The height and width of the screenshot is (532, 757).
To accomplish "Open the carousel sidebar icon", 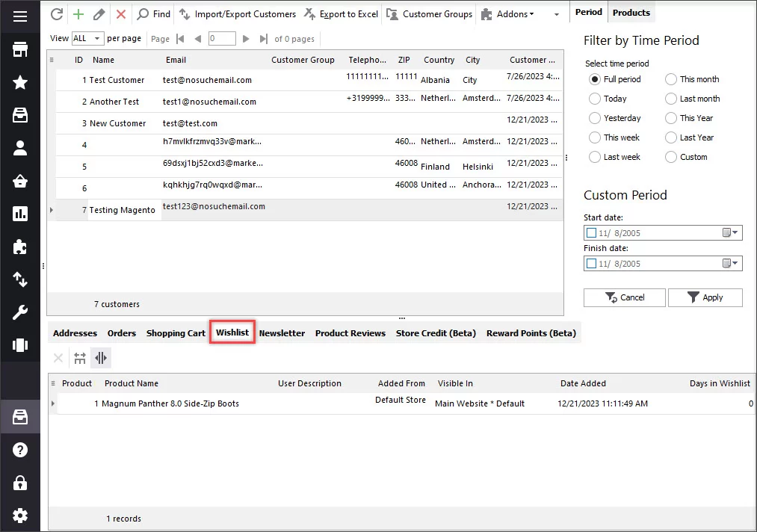I will pyautogui.click(x=19, y=345).
